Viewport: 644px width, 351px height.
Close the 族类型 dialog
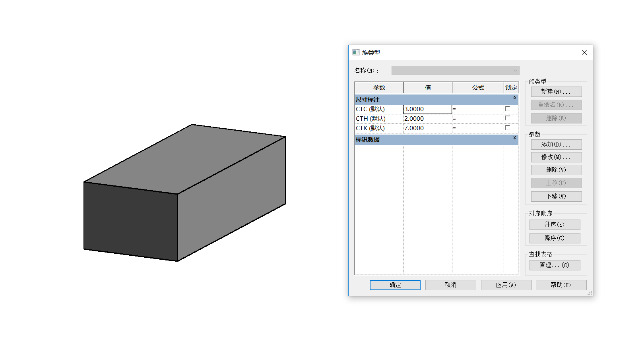[x=584, y=52]
